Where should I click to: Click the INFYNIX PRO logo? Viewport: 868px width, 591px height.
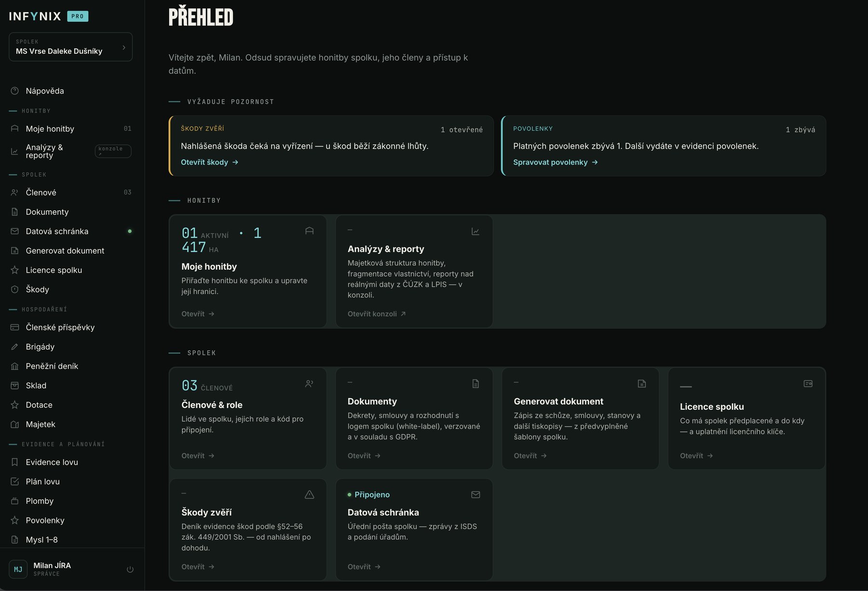point(48,16)
